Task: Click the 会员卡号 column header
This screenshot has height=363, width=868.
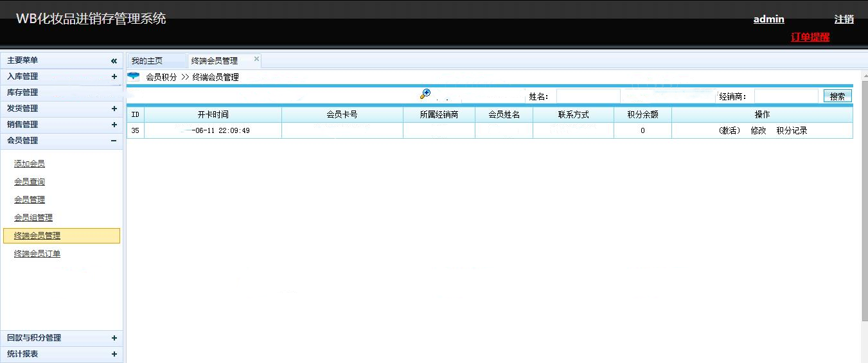Action: tap(342, 114)
